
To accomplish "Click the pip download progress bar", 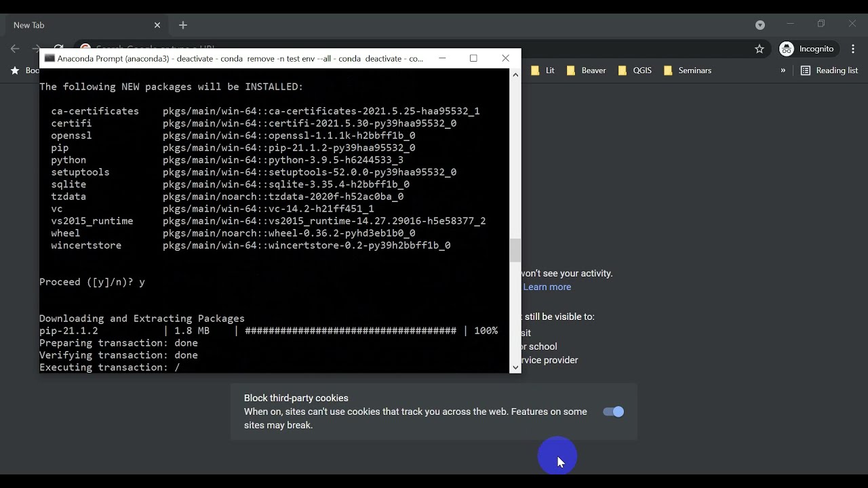I will (351, 331).
